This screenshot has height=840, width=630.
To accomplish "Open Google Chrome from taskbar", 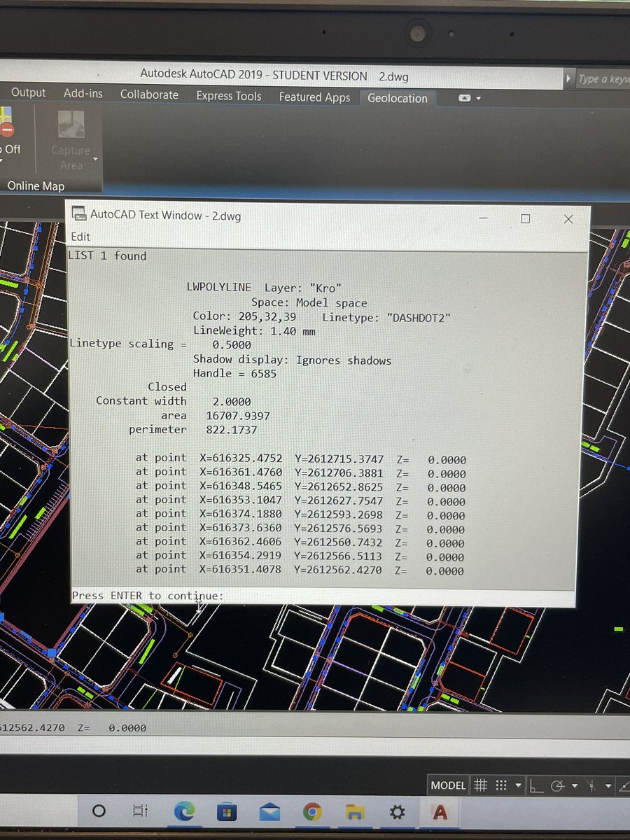I will coord(312,811).
